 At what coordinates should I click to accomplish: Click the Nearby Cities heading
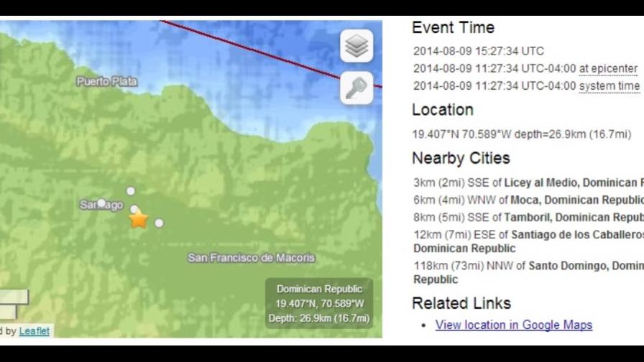[461, 158]
